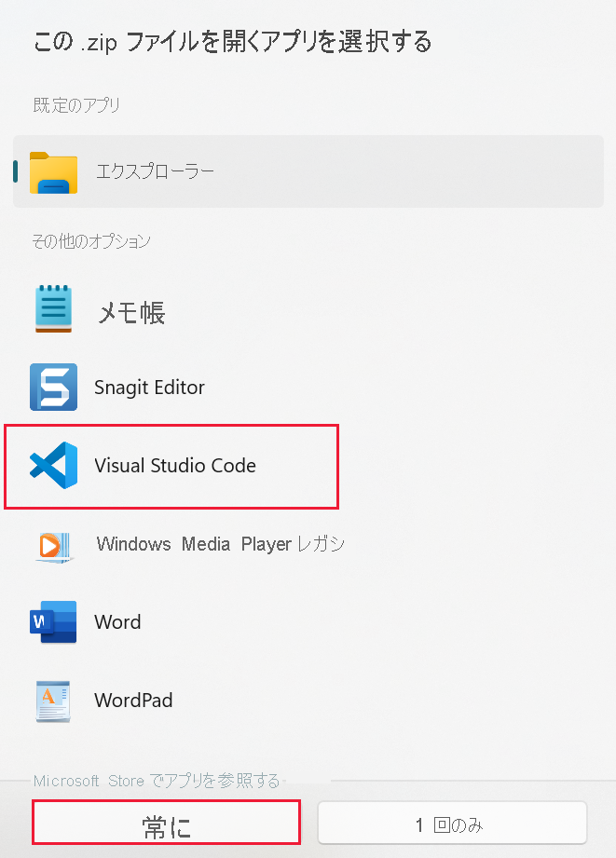Click the Word app icon
The image size is (616, 858).
[53, 622]
